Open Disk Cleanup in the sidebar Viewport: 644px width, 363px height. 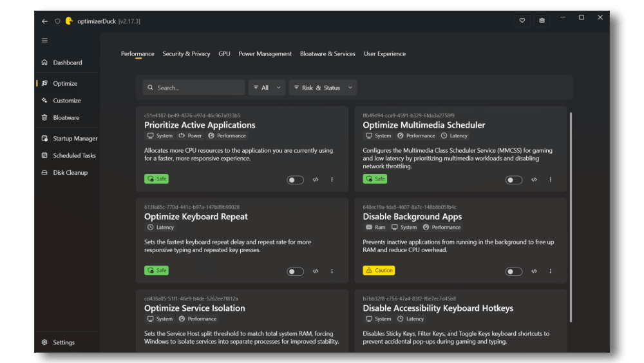tap(68, 173)
